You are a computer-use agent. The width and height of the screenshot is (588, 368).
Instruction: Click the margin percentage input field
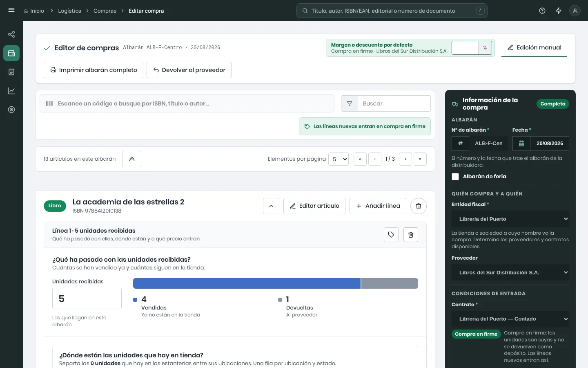point(465,48)
